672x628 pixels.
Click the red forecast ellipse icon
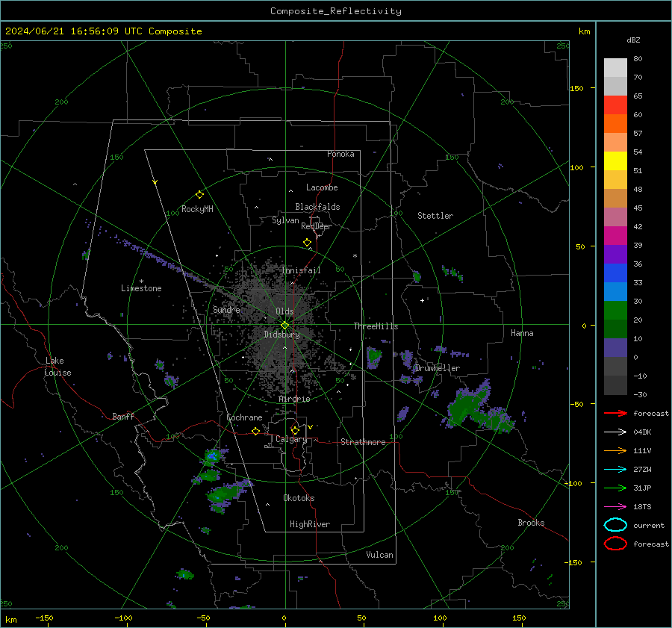(x=615, y=544)
